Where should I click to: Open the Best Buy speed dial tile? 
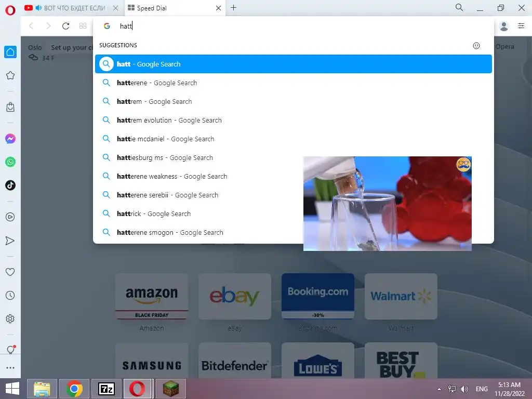(401, 361)
